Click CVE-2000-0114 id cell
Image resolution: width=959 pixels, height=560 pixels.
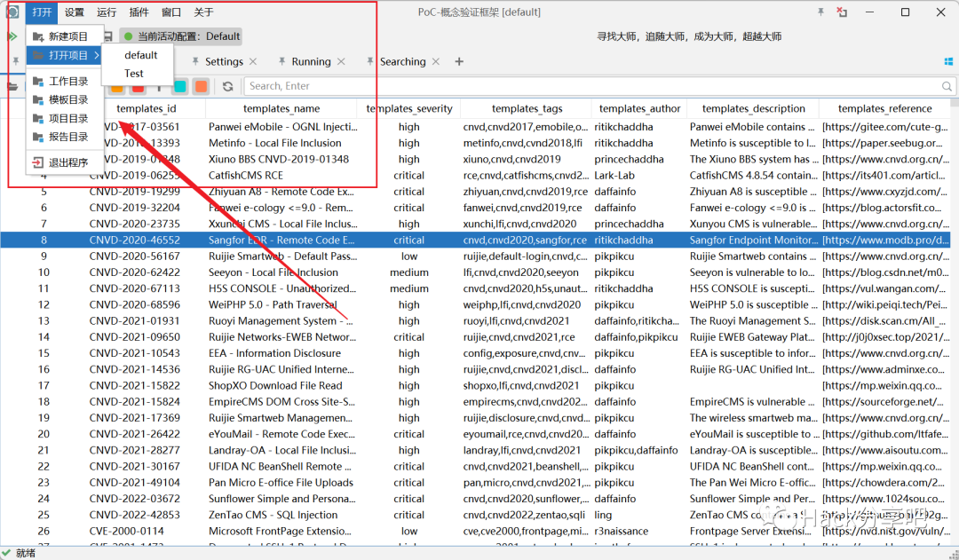[127, 532]
